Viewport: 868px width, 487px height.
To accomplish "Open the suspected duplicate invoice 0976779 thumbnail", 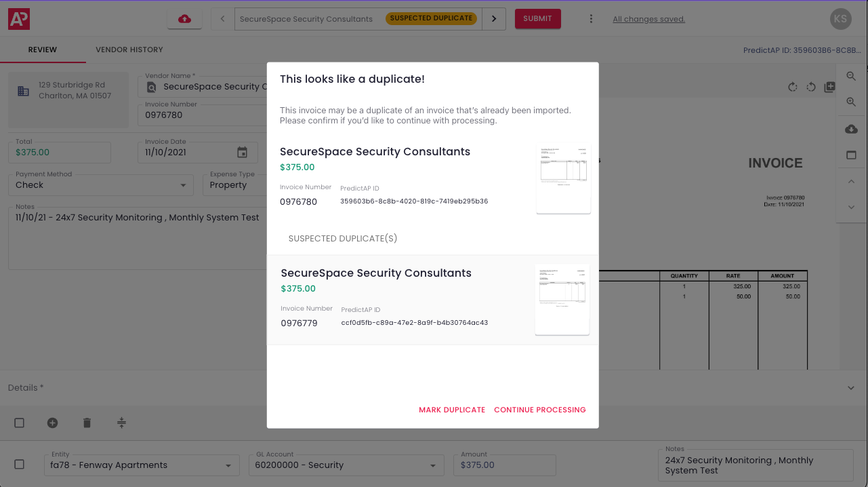I will tap(562, 299).
